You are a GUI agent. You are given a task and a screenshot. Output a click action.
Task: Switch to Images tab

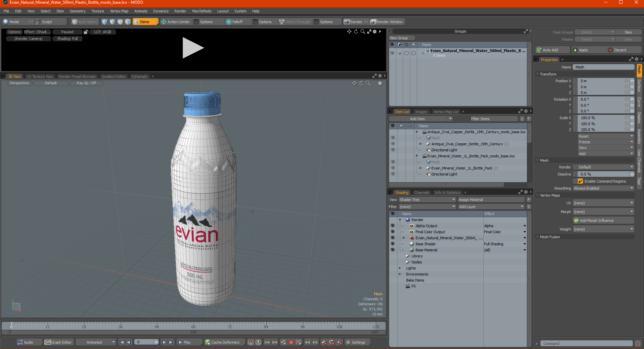[x=421, y=112]
